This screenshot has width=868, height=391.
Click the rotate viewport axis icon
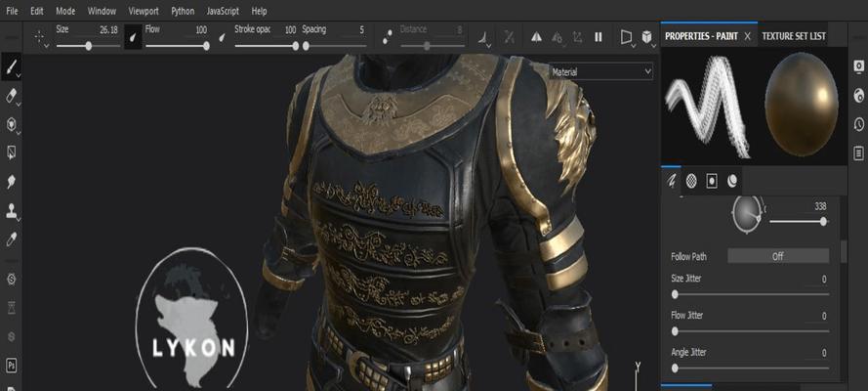point(577,37)
